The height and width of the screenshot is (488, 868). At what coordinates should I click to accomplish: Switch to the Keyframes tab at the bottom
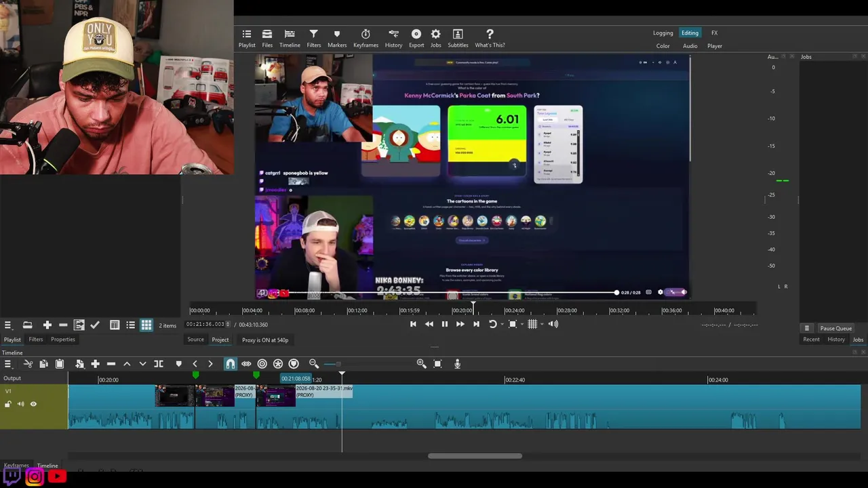(16, 466)
